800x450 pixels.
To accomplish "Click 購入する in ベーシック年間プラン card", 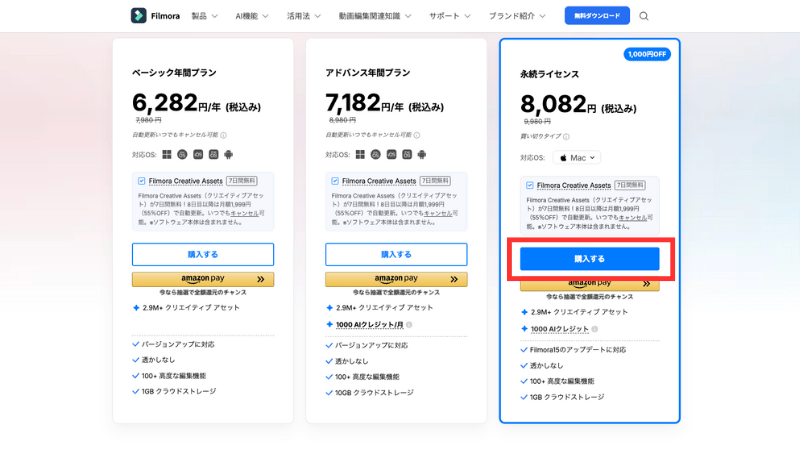I will pos(203,255).
